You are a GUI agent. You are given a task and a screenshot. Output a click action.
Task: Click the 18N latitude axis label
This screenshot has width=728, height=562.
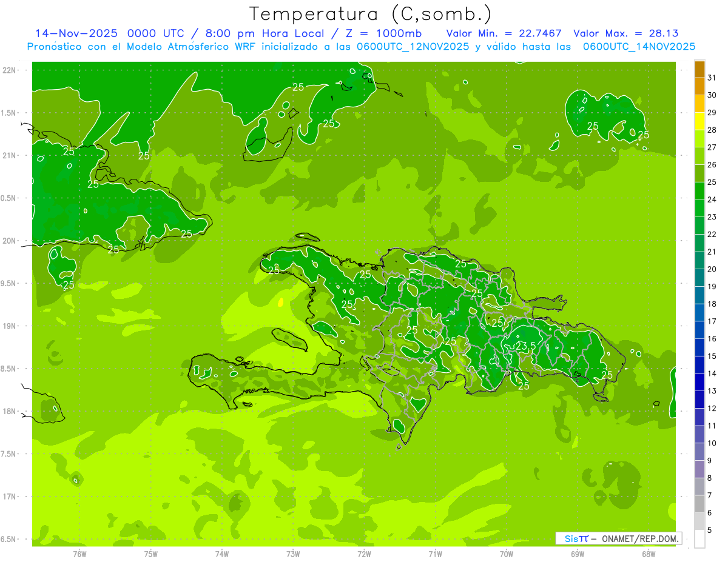coord(10,411)
